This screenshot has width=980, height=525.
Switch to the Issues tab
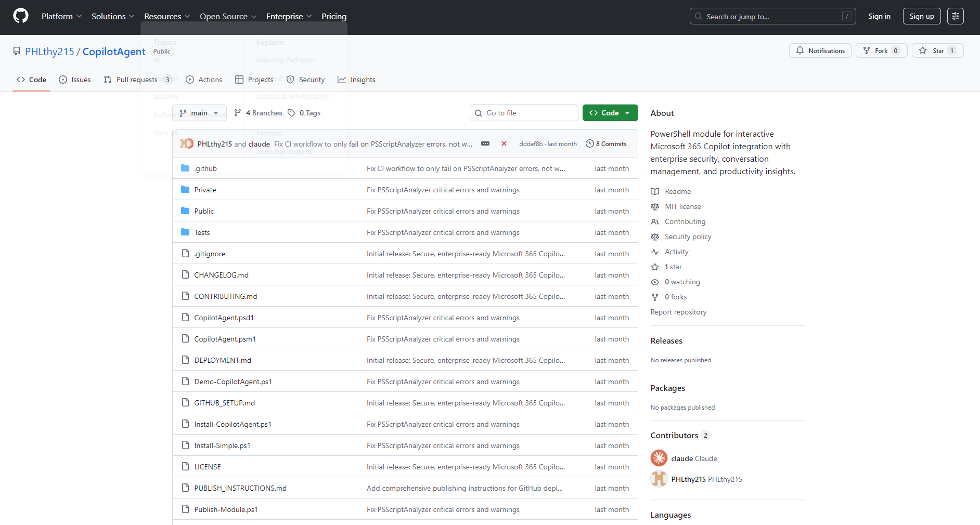[x=75, y=80]
